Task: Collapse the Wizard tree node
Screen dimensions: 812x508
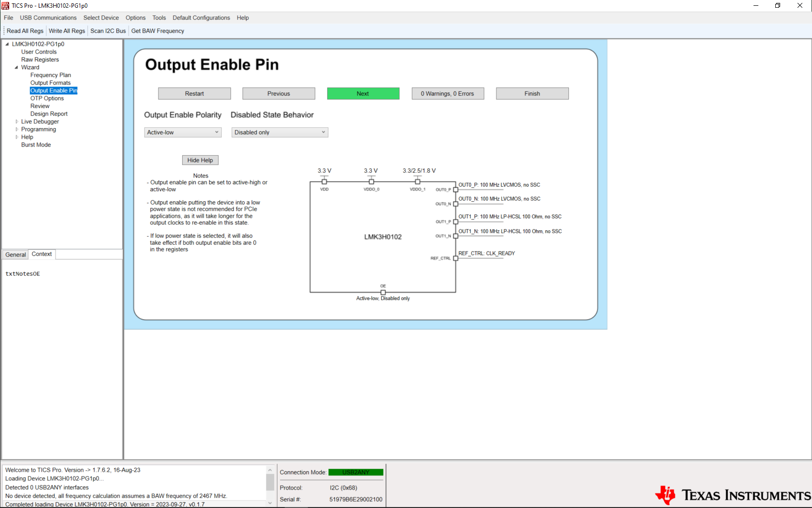Action: tap(16, 67)
